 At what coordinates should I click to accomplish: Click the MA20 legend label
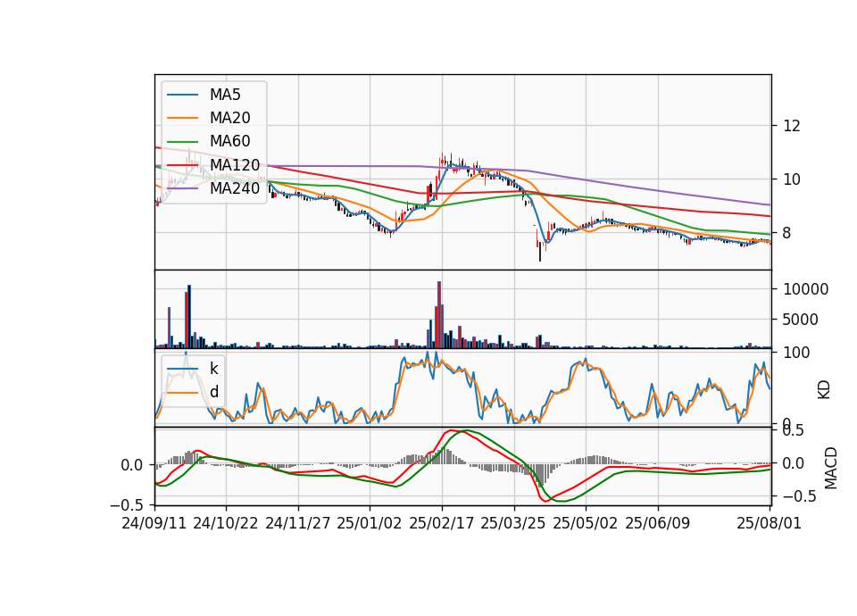pos(229,118)
